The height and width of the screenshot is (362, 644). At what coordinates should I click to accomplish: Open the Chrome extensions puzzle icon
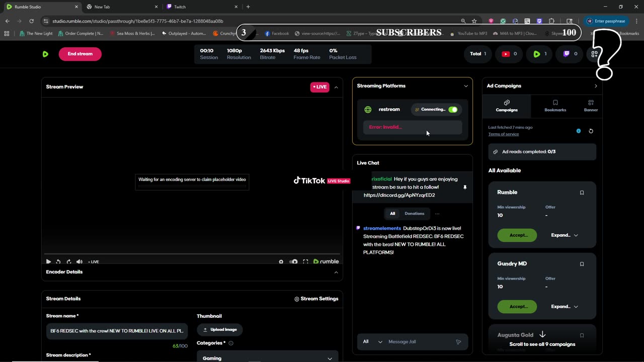pos(551,21)
